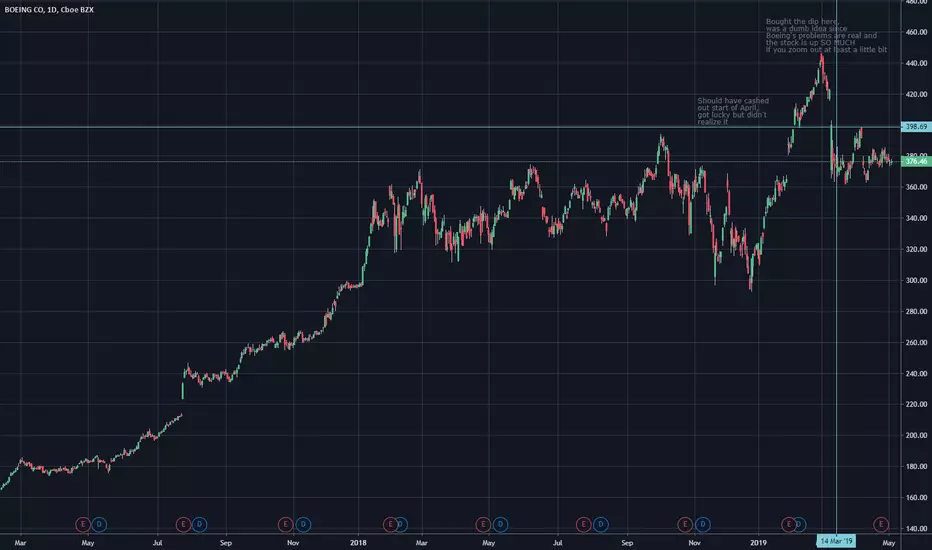
Task: Click the dividend D marker after November 2018
Action: [x=703, y=524]
